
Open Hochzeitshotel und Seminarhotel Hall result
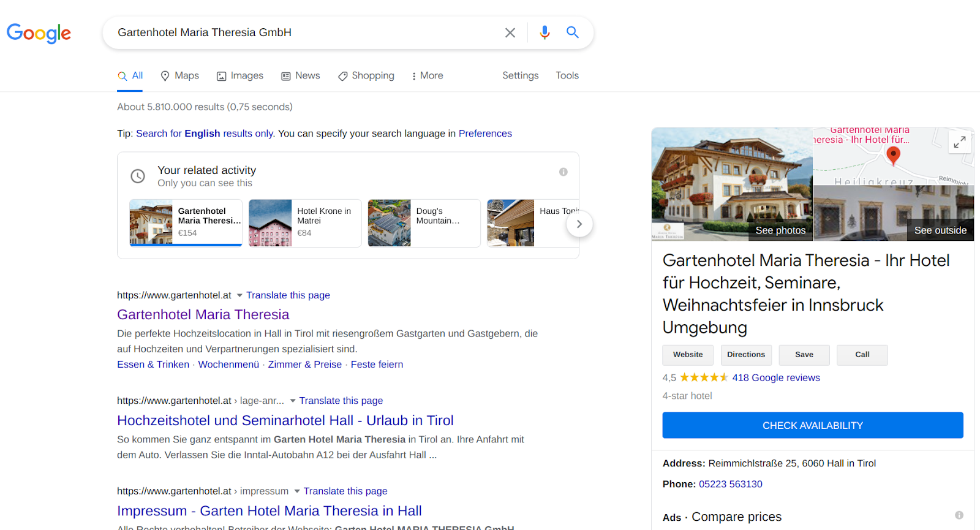point(285,421)
